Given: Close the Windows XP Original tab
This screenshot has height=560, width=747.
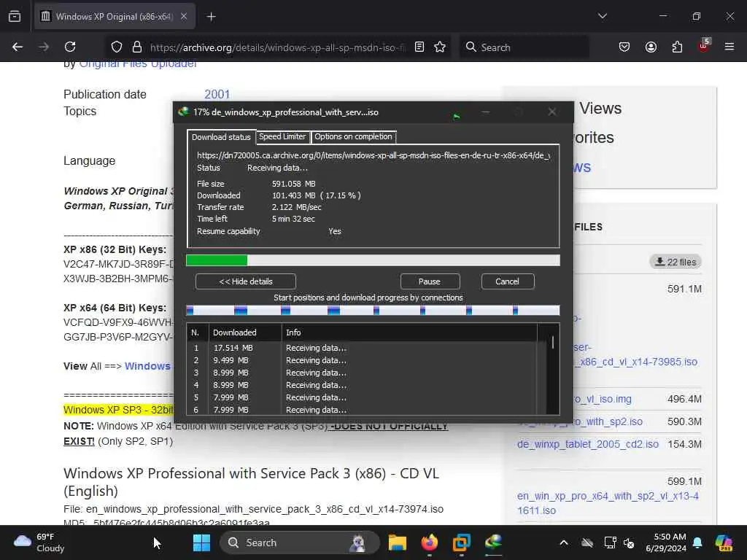Looking at the screenshot, I should (x=184, y=17).
